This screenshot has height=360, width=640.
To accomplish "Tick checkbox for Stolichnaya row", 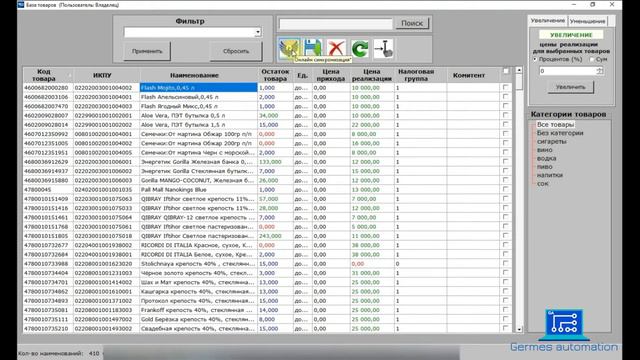I will click(x=505, y=264).
